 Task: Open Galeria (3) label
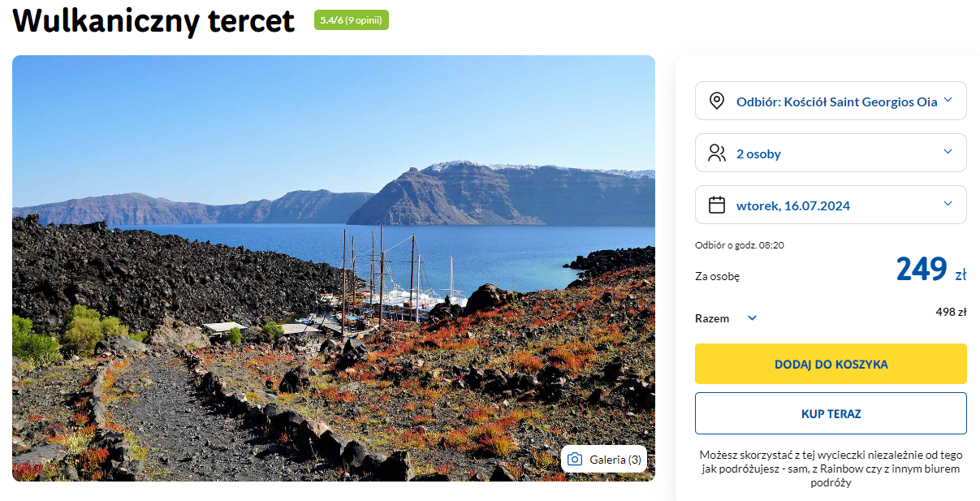(615, 460)
